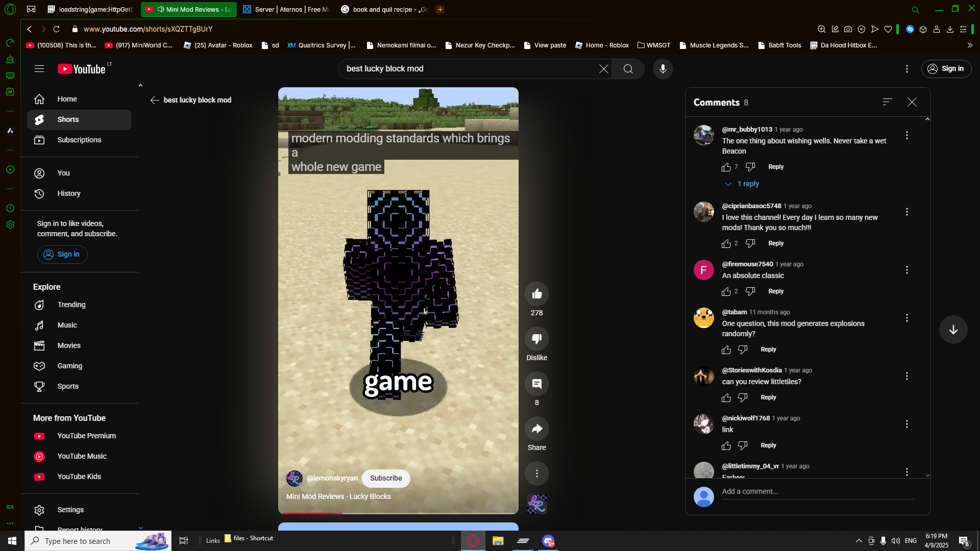Clear the search query with the X
The height and width of the screenshot is (551, 980).
604,69
